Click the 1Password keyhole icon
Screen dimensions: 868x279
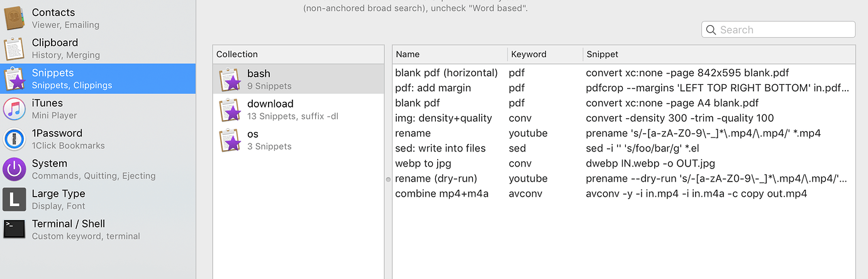coord(14,139)
